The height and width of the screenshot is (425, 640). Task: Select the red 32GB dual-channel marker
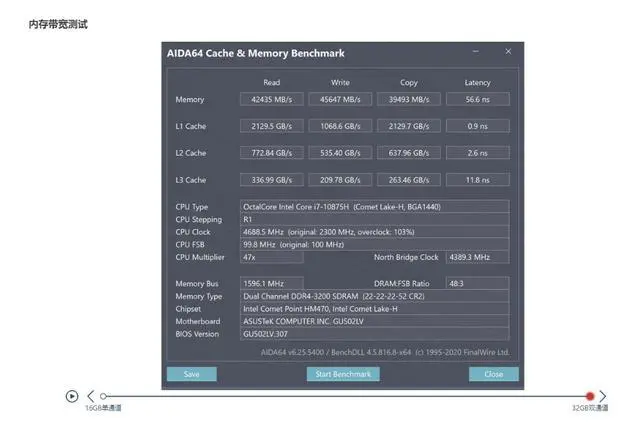point(590,396)
